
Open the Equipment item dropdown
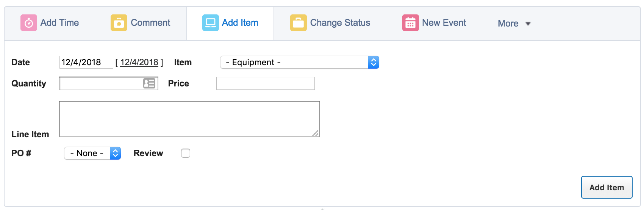[x=299, y=62]
